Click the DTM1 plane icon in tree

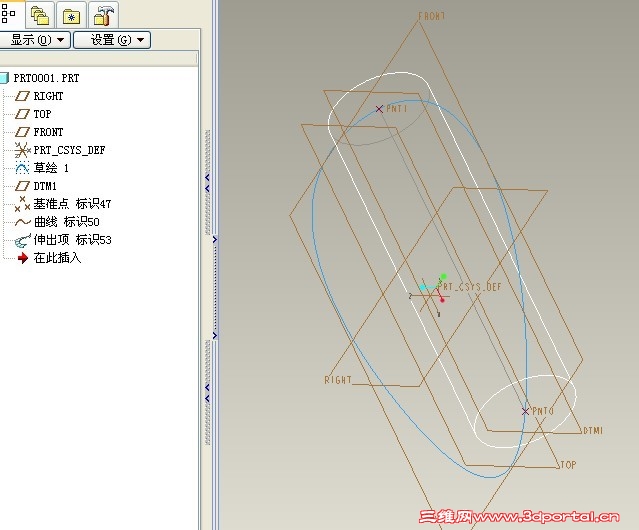(22, 186)
